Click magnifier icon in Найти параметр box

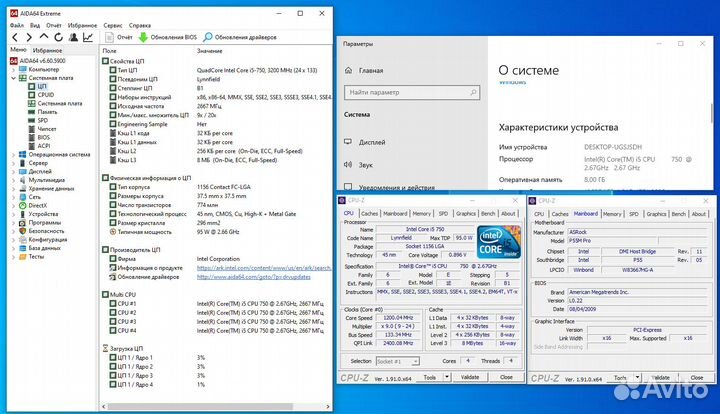pyautogui.click(x=473, y=92)
